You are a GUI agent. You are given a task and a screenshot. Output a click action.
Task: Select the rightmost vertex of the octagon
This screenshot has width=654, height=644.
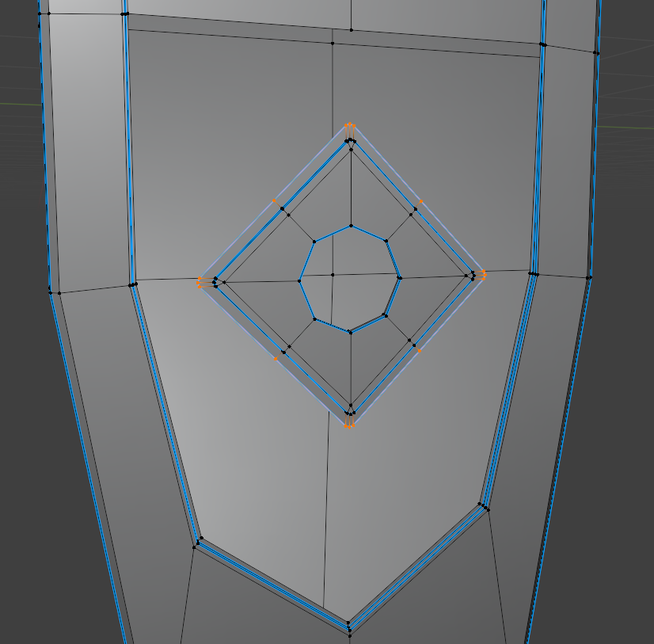pos(400,277)
